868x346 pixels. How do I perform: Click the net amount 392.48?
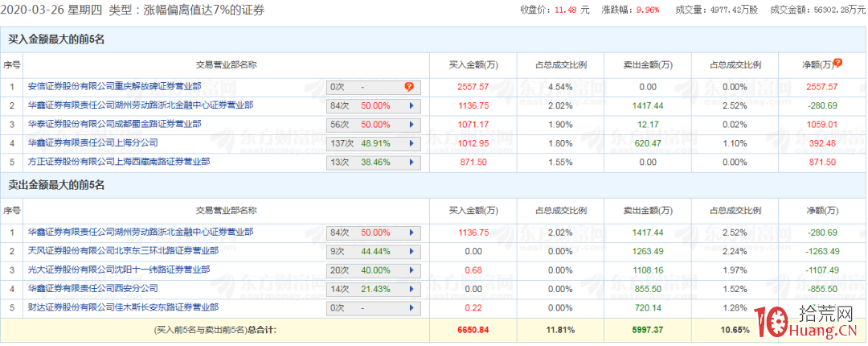tap(822, 143)
